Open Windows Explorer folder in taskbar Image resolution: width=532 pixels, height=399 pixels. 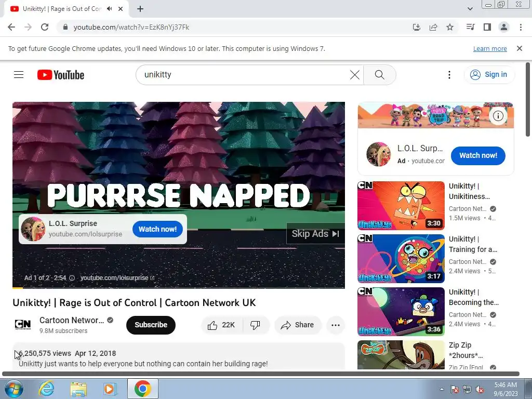[x=78, y=389]
